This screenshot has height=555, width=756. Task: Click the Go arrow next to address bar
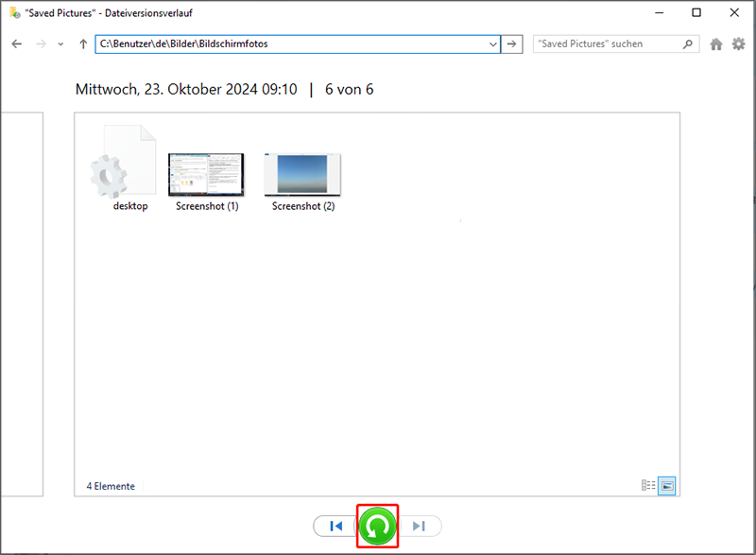tap(512, 43)
